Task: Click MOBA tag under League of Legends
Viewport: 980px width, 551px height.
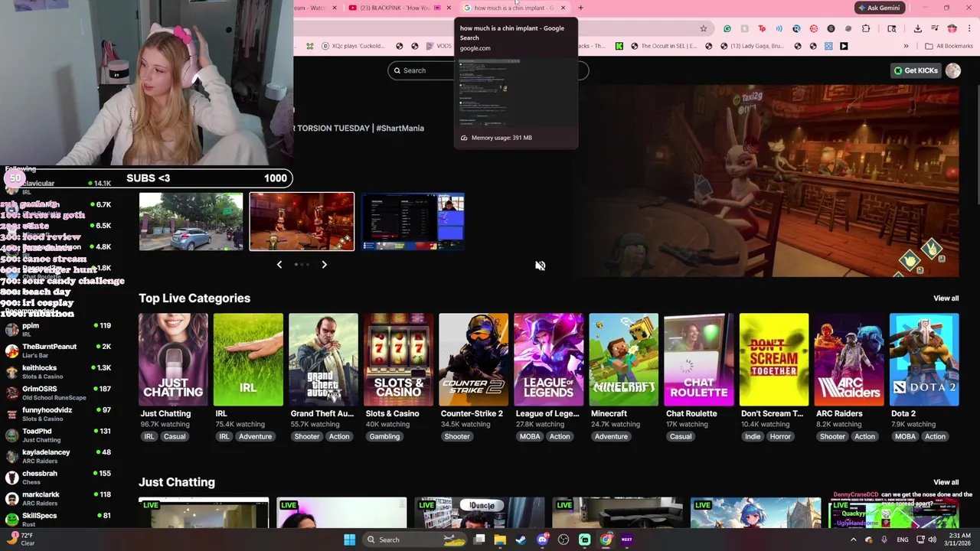Action: 530,436
